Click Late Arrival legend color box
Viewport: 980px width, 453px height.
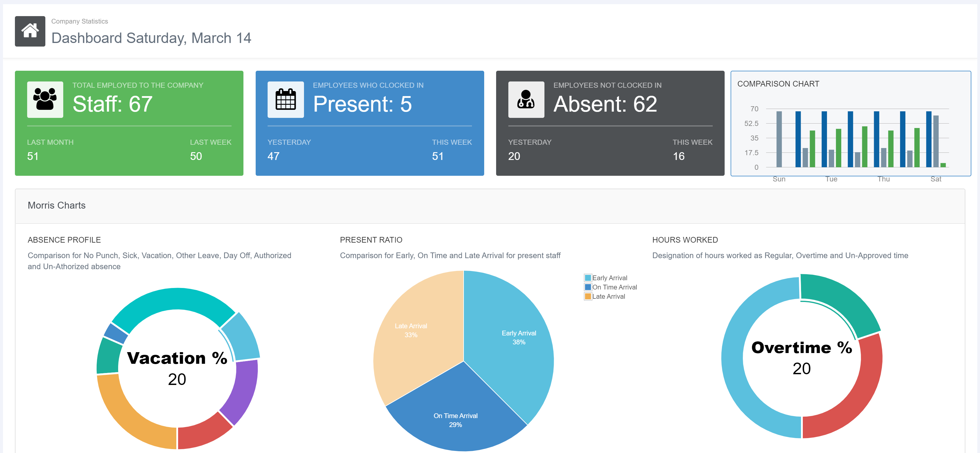[x=588, y=296]
